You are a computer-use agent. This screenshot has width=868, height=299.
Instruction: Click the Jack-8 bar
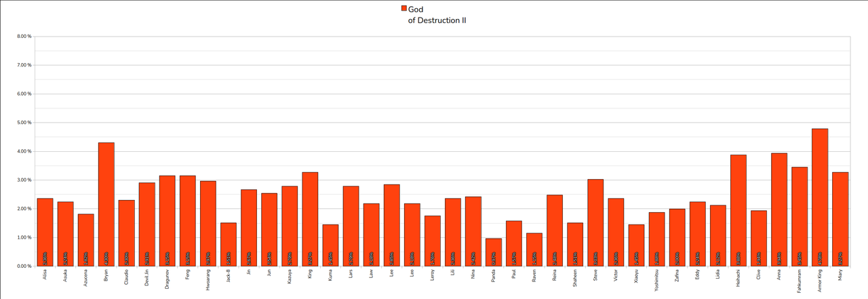[229, 245]
